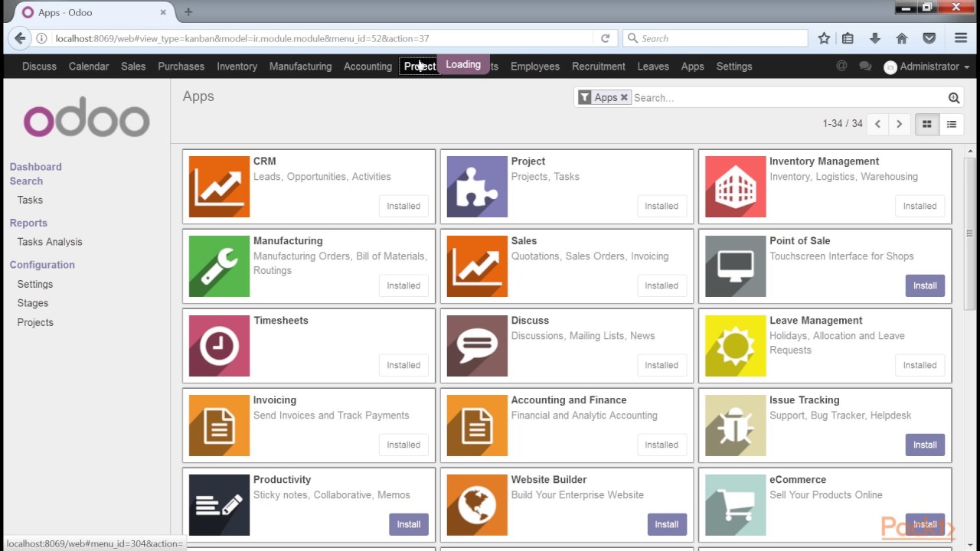Open the Sales app card icon

click(477, 266)
